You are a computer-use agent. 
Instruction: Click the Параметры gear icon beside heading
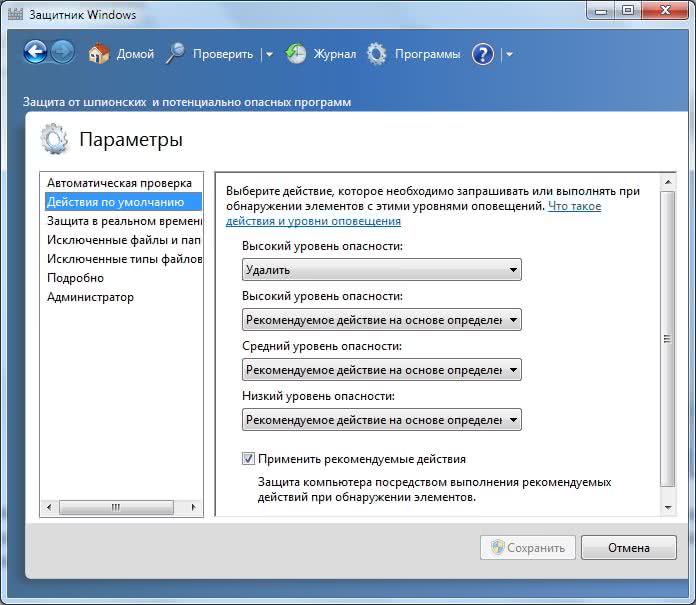[54, 139]
